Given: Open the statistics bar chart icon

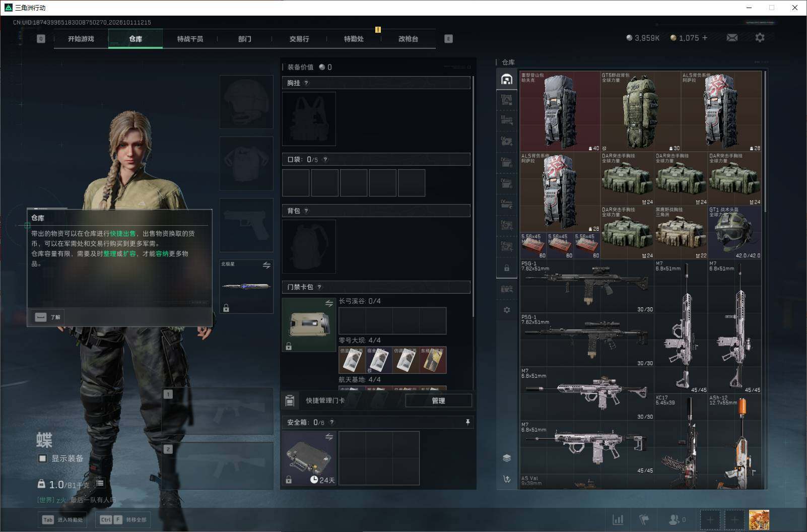Looking at the screenshot, I should tap(618, 519).
